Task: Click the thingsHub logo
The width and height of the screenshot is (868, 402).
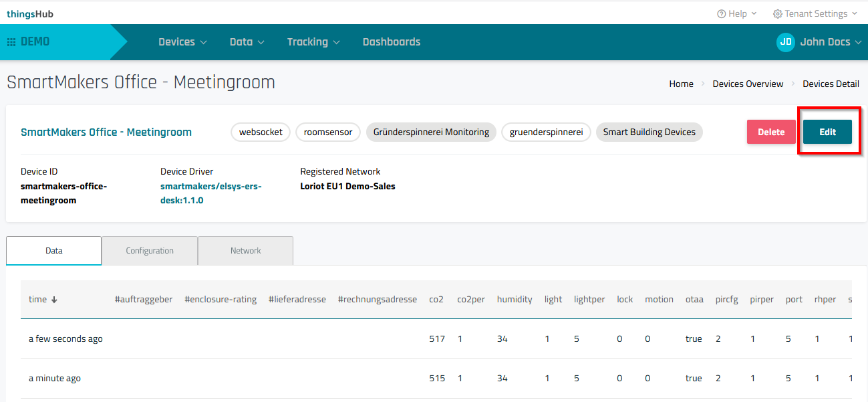Action: [x=30, y=14]
